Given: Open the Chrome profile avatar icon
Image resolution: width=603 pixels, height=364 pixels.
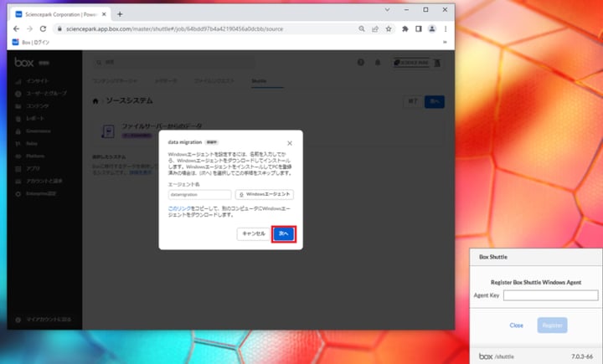Looking at the screenshot, I should (x=432, y=28).
